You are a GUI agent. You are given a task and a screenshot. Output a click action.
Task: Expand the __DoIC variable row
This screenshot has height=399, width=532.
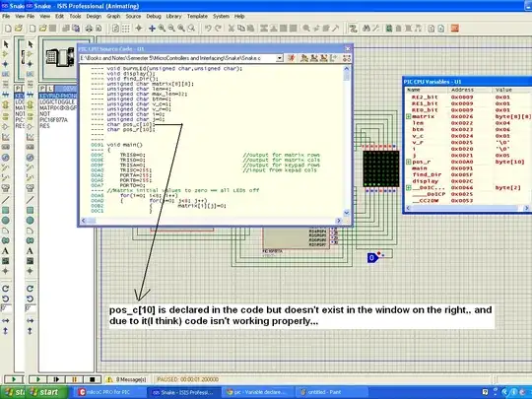point(409,187)
